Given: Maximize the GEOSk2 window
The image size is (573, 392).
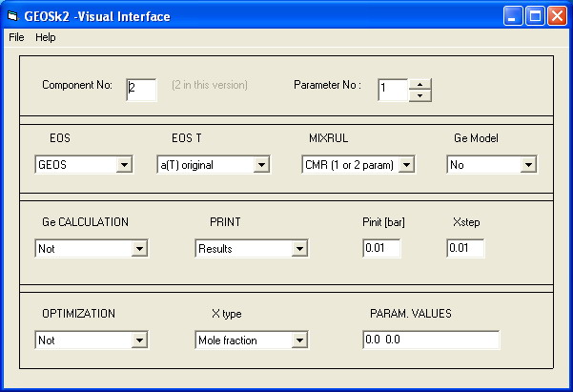Looking at the screenshot, I should click(536, 16).
